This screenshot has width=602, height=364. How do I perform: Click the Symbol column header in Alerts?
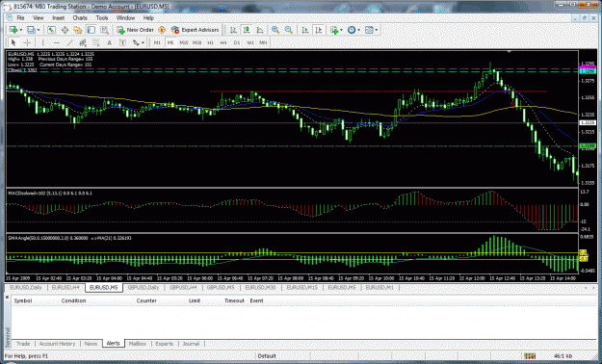pyautogui.click(x=23, y=300)
